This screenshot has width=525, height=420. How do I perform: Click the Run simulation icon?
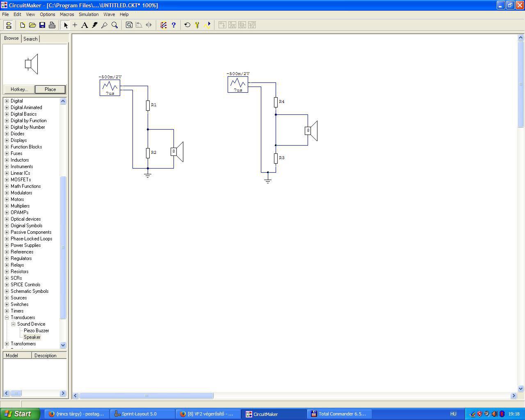[x=207, y=25]
